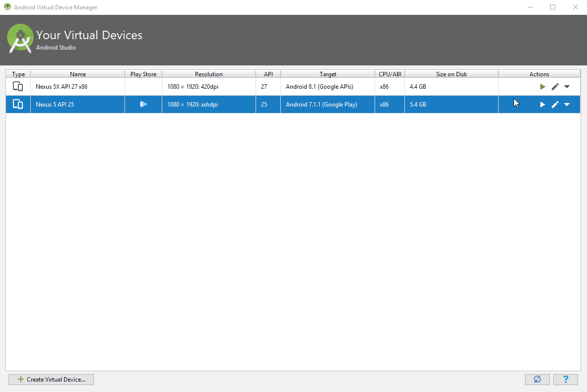Open actions dropdown for Nexus 5X API 27
This screenshot has height=392, width=587.
point(567,87)
